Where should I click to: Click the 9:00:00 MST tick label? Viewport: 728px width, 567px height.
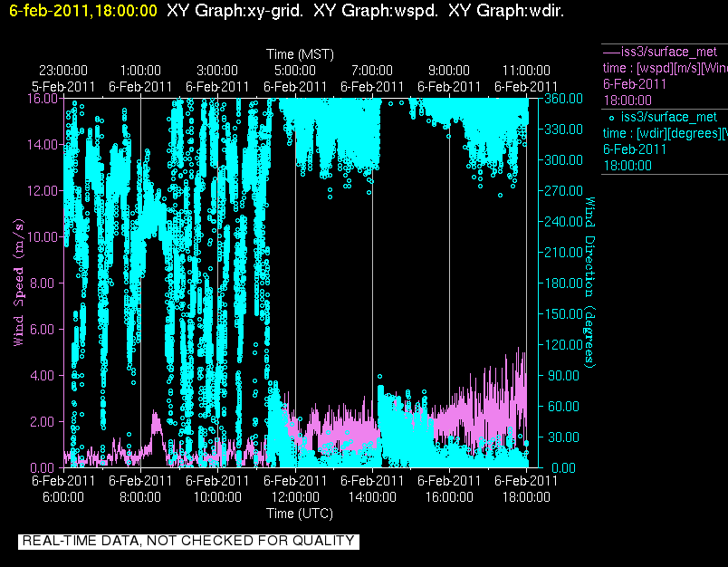tap(449, 71)
